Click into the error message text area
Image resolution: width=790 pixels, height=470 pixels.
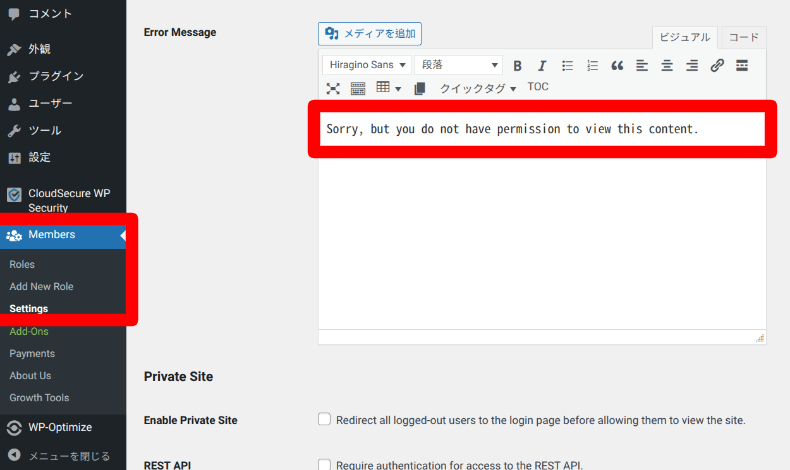coord(542,217)
